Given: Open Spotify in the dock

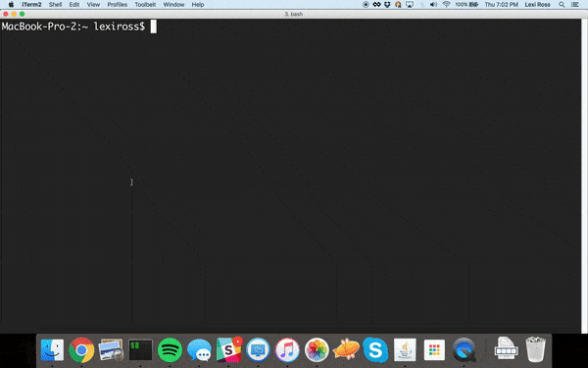Looking at the screenshot, I should pos(170,349).
